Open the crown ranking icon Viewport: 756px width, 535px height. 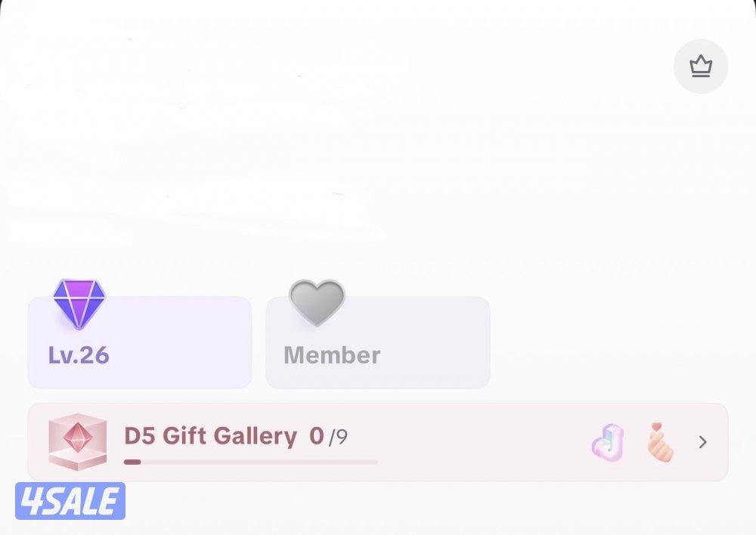[701, 66]
